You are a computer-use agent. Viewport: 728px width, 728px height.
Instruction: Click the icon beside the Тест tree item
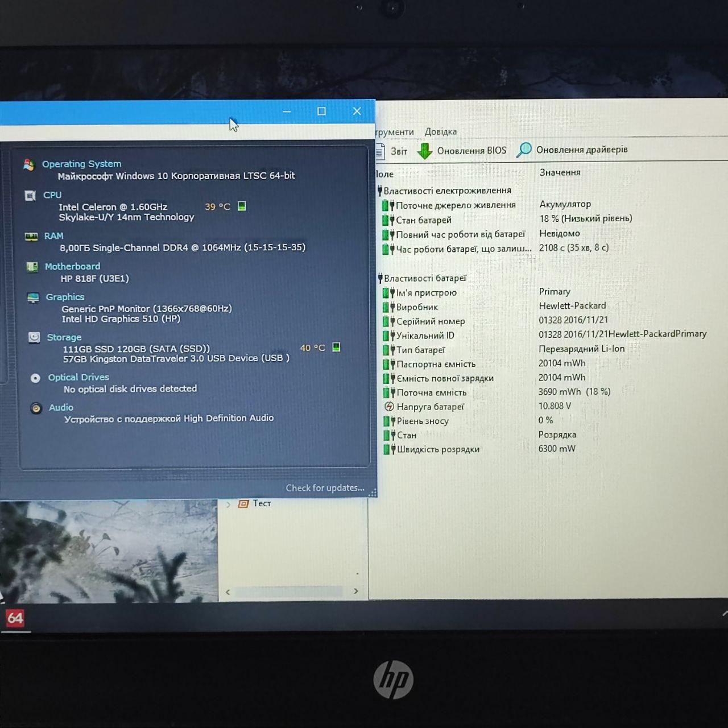[x=243, y=503]
